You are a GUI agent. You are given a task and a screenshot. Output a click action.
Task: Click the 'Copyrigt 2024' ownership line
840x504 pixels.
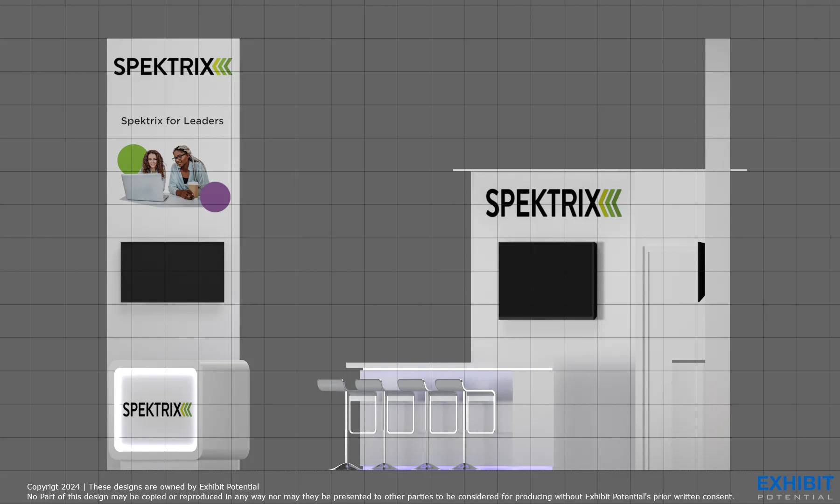click(x=143, y=487)
